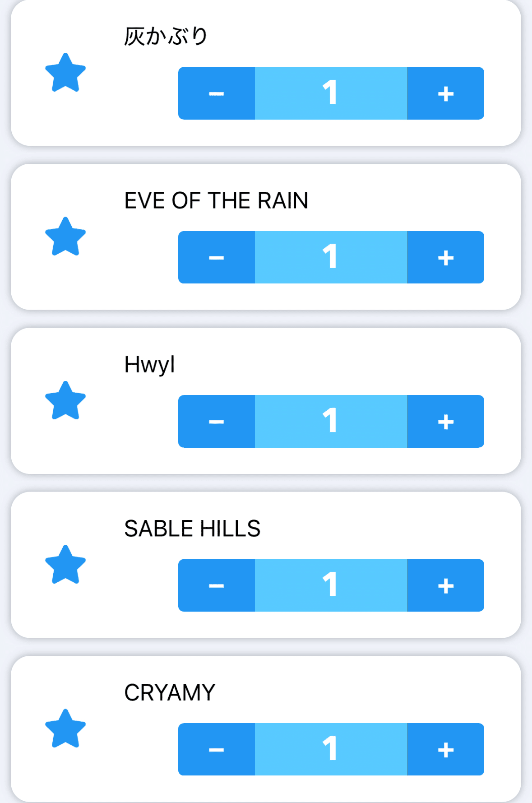Screen dimensions: 532x803
Task: Decrease 灰かぶり count with minus
Action: pyautogui.click(x=217, y=93)
